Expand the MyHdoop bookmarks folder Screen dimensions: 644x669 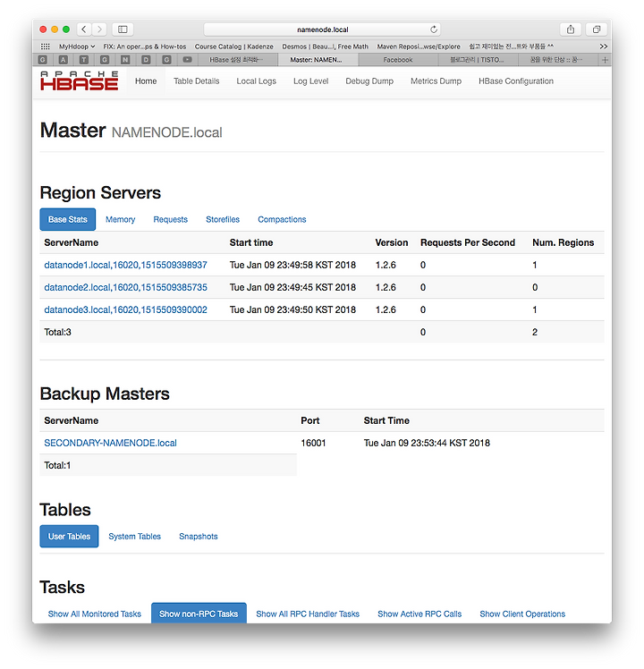77,47
